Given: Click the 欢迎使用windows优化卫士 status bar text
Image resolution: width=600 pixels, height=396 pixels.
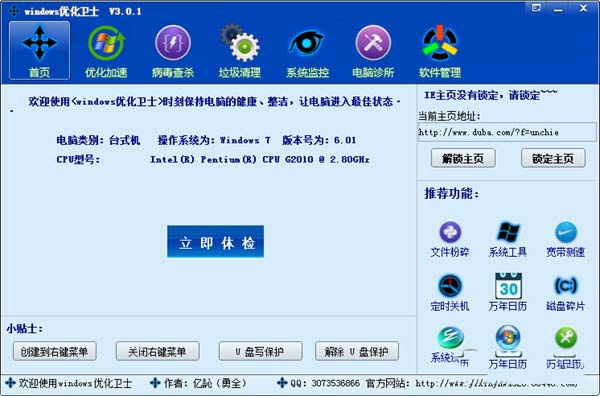Looking at the screenshot, I should point(75,383).
